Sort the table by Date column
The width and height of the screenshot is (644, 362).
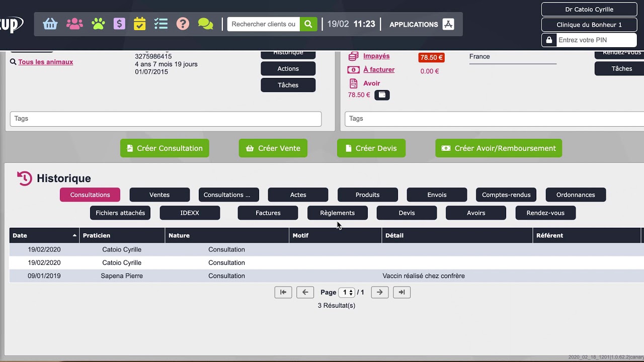(44, 235)
